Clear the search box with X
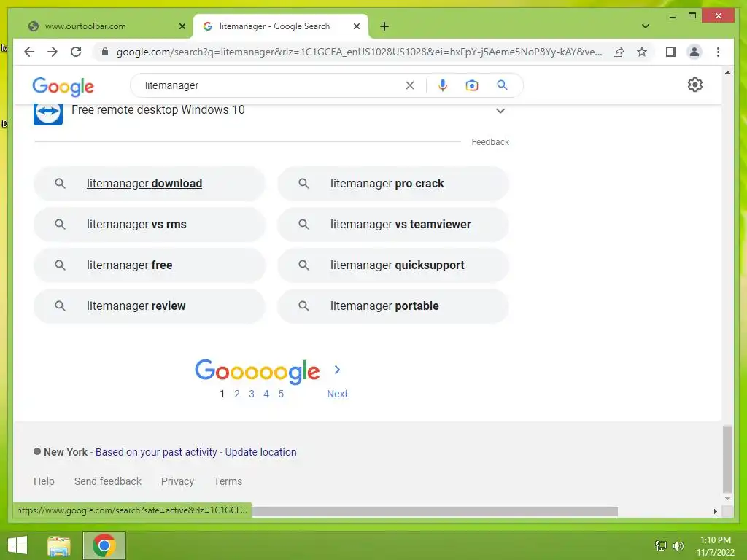 coord(410,85)
